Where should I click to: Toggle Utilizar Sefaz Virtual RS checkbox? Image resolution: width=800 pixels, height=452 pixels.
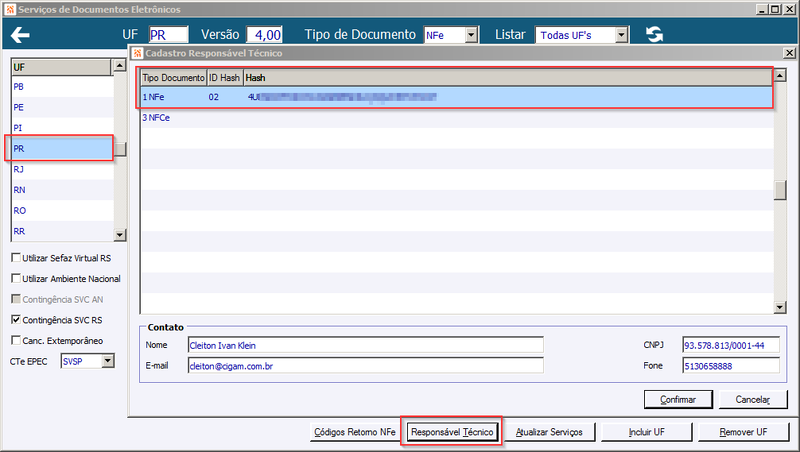coord(16,258)
